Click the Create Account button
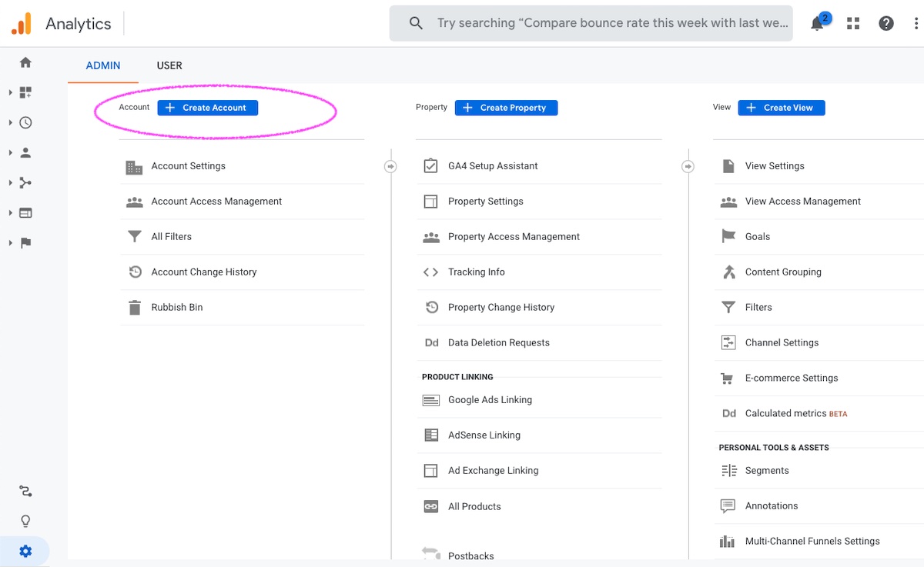Viewport: 924px width, 567px height. (x=208, y=108)
